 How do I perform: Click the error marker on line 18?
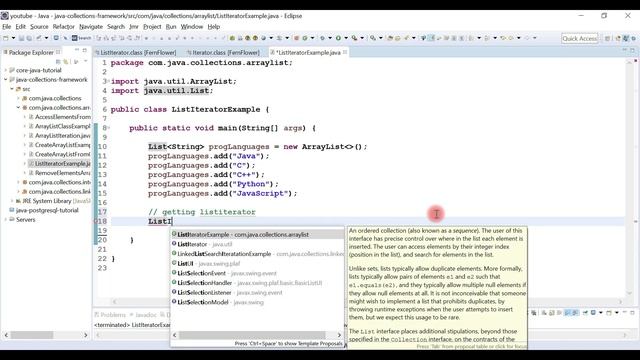[x=96, y=221]
